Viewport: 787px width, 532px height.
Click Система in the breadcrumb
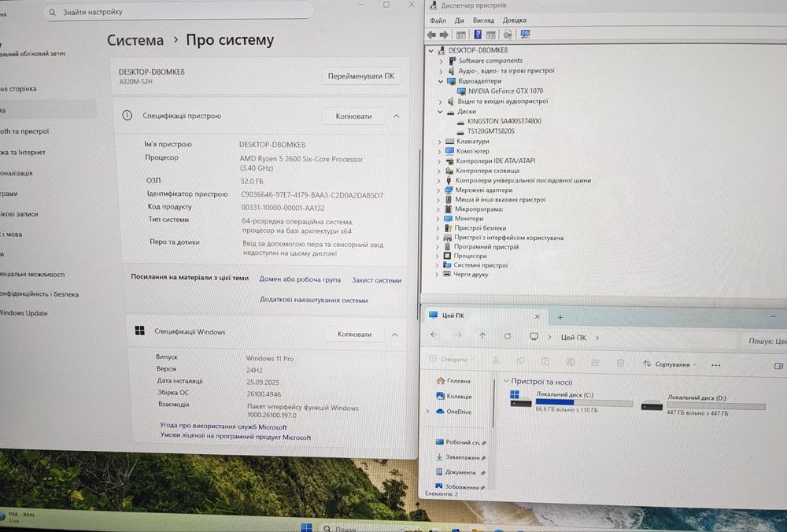tap(135, 40)
